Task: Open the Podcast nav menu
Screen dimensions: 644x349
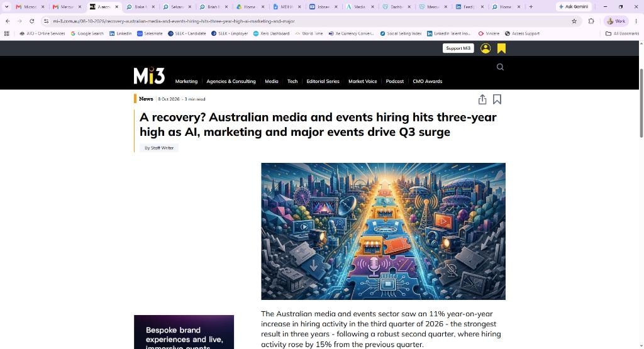Action: tap(395, 81)
